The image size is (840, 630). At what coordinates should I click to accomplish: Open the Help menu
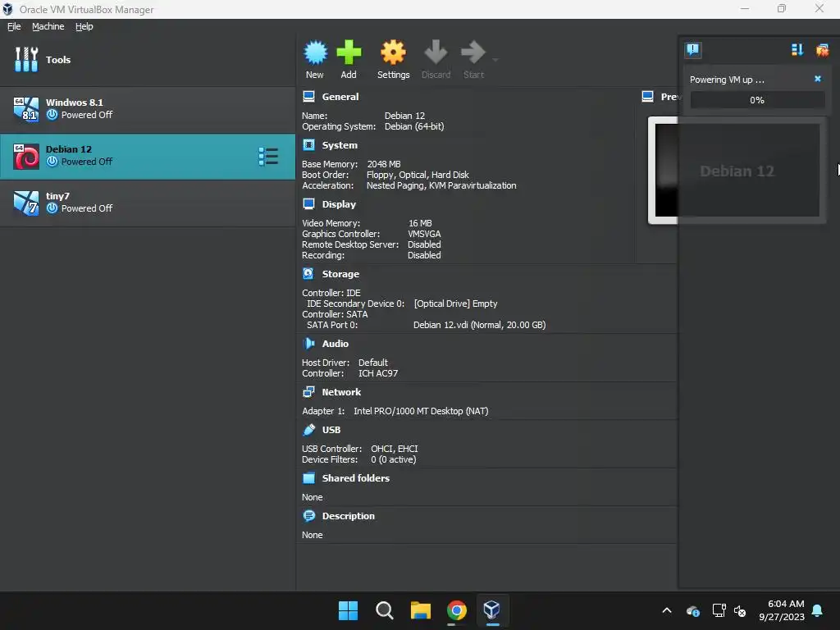[84, 26]
